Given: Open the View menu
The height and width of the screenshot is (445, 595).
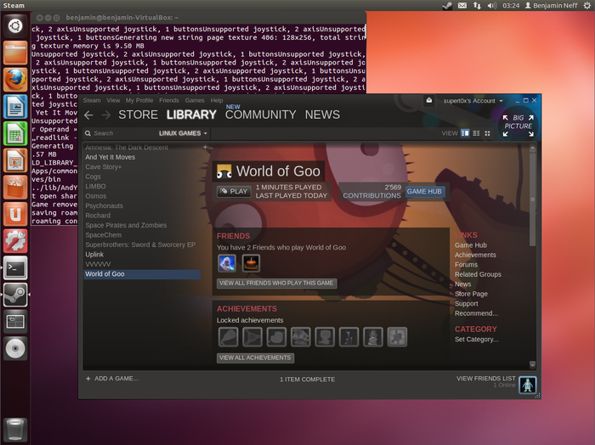Looking at the screenshot, I should coord(113,100).
